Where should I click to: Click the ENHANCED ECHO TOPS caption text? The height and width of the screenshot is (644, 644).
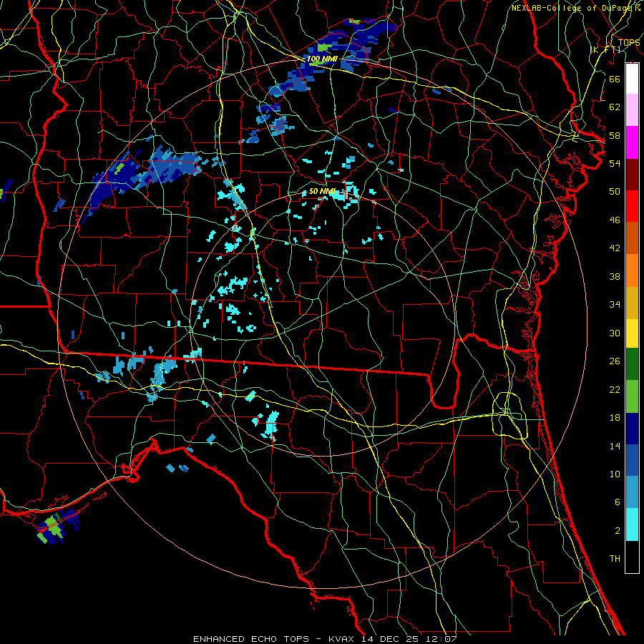click(x=251, y=639)
